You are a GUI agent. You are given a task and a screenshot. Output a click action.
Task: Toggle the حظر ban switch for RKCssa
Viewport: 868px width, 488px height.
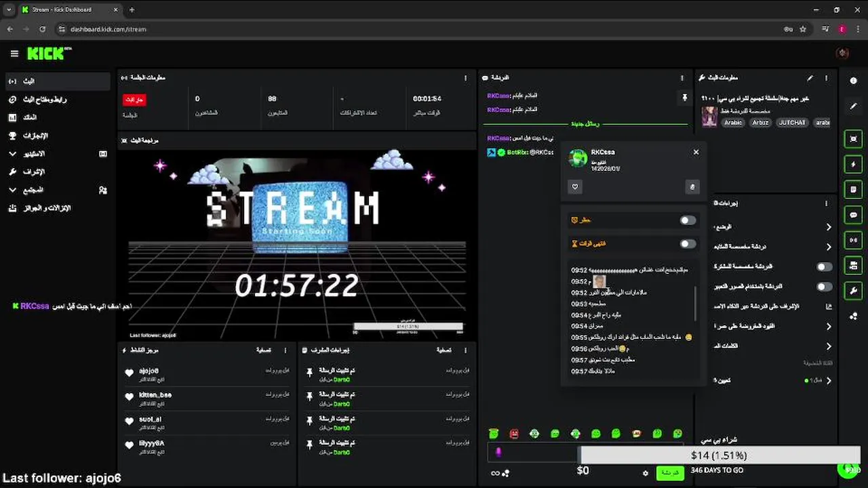[x=688, y=220]
